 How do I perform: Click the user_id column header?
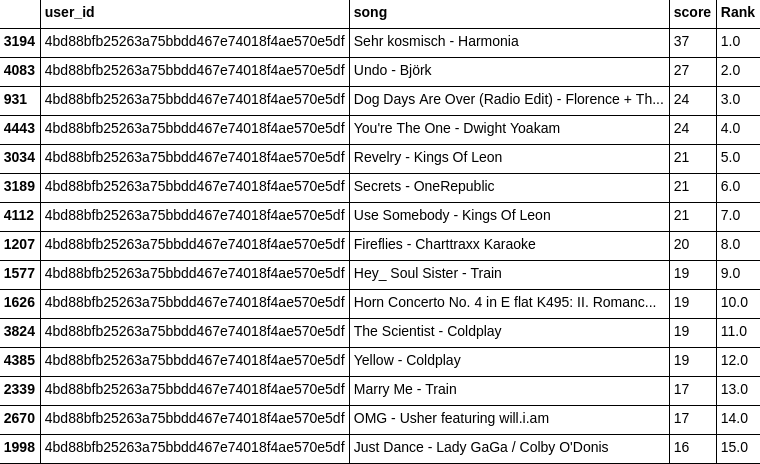coord(70,13)
